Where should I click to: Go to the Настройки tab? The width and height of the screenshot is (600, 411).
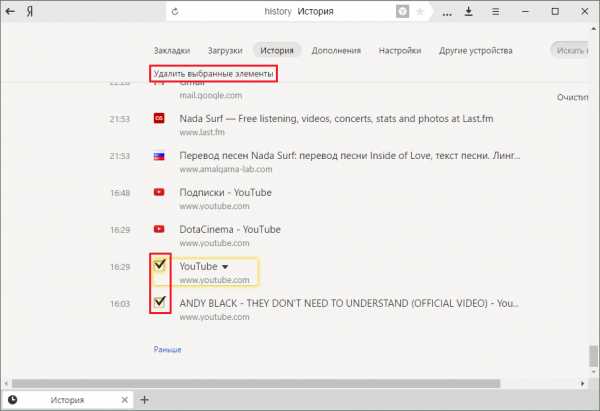(400, 50)
